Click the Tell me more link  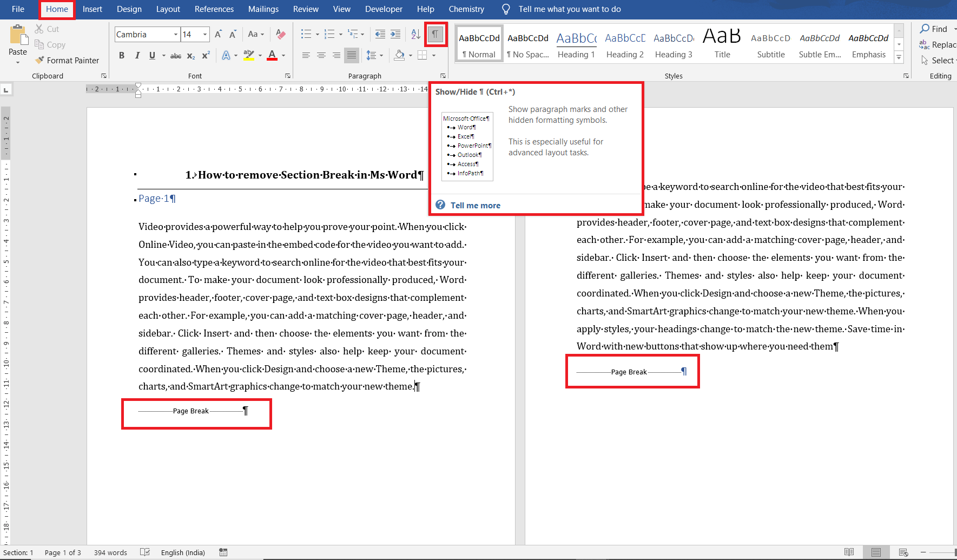coord(475,205)
